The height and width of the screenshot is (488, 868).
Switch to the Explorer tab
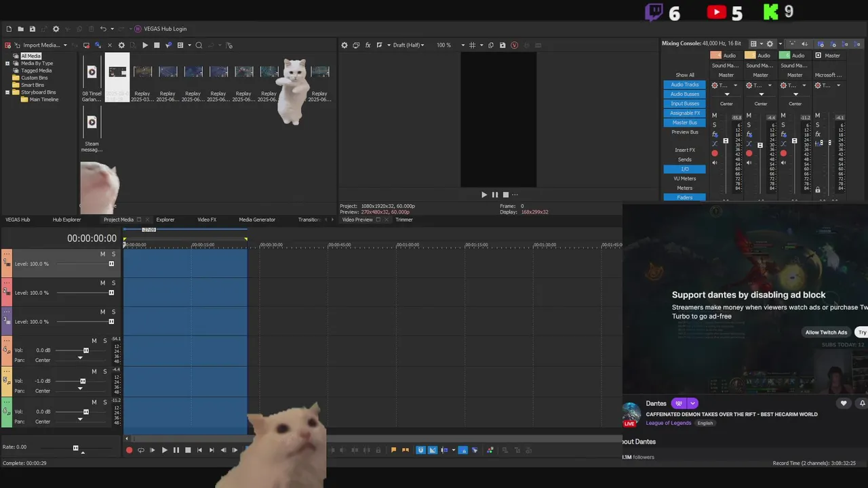point(165,220)
